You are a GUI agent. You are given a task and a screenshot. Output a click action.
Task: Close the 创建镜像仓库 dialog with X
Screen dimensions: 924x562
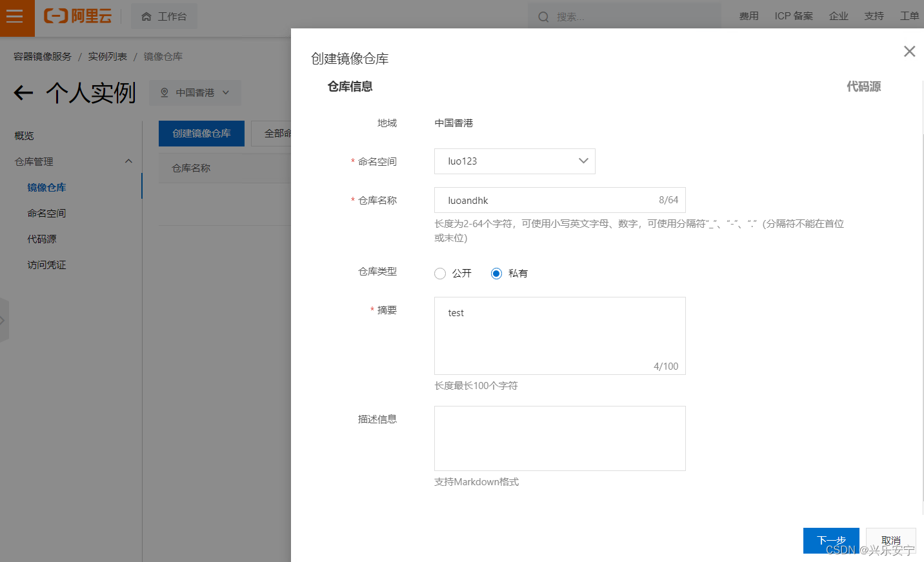click(909, 51)
